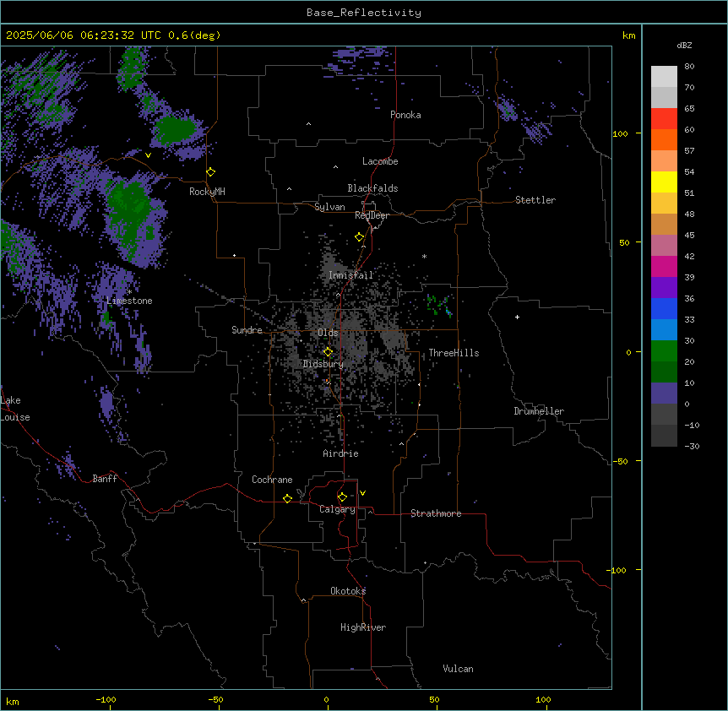This screenshot has height=711, width=728.
Task: Click the green radar echo west of ThreeHills
Action: pyautogui.click(x=439, y=306)
